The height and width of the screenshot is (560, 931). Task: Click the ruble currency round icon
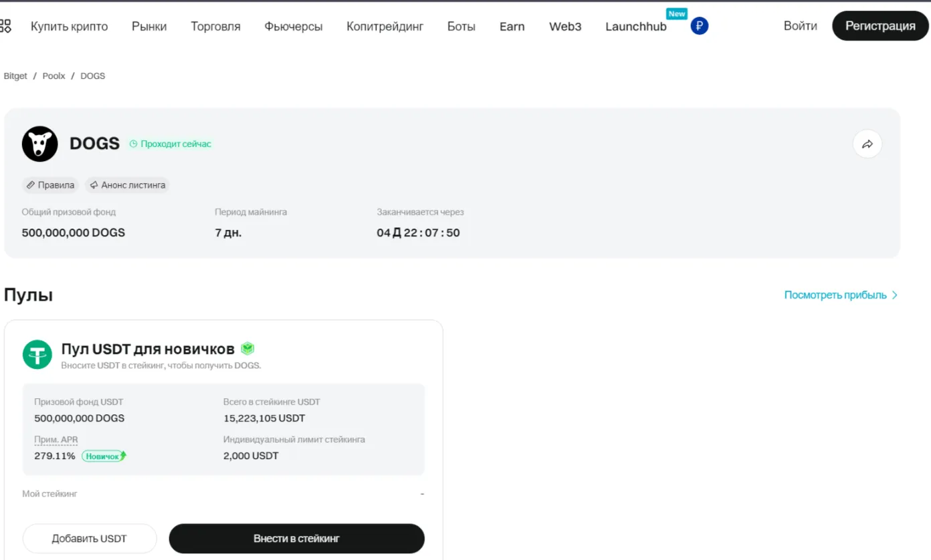pos(699,26)
